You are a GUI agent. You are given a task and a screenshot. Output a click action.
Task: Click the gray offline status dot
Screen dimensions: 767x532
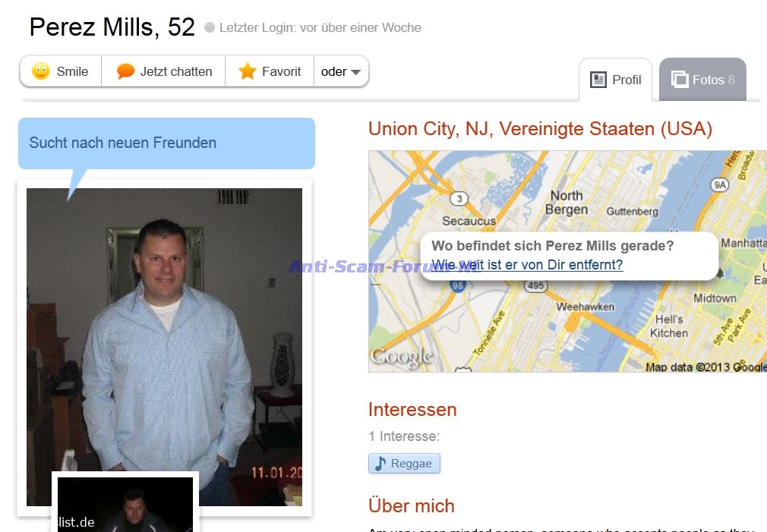(210, 27)
